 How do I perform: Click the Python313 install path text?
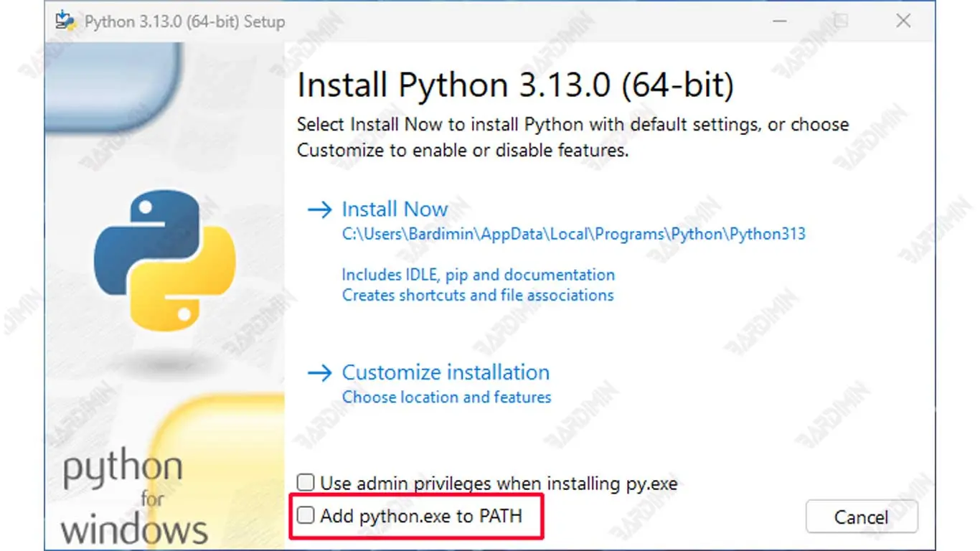[x=573, y=234]
